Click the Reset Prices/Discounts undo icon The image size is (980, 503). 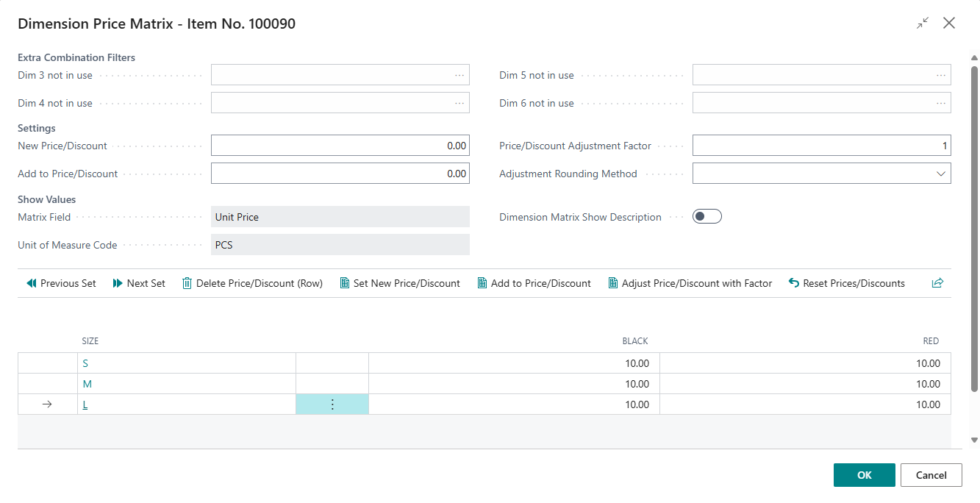pos(793,283)
